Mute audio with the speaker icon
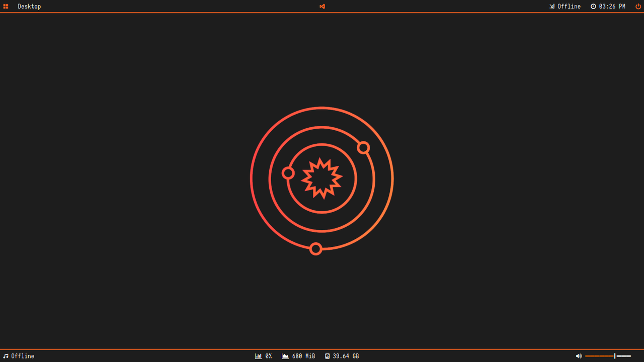The image size is (644, 362). pyautogui.click(x=579, y=356)
